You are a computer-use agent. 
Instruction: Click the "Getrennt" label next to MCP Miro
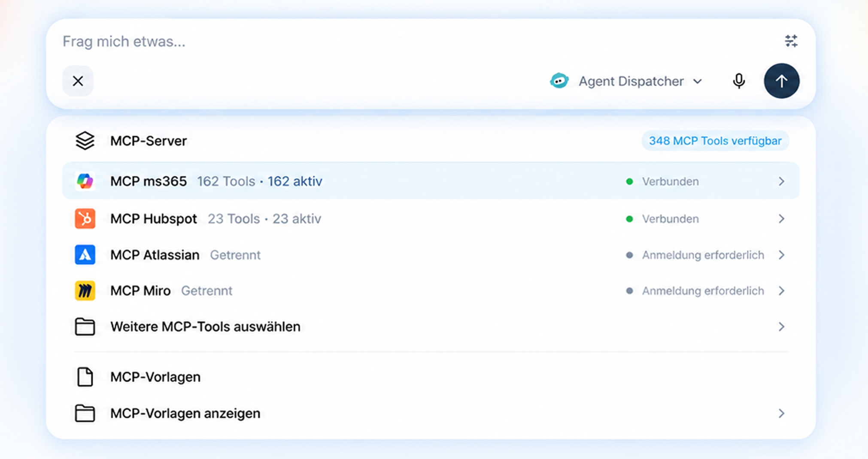point(206,291)
